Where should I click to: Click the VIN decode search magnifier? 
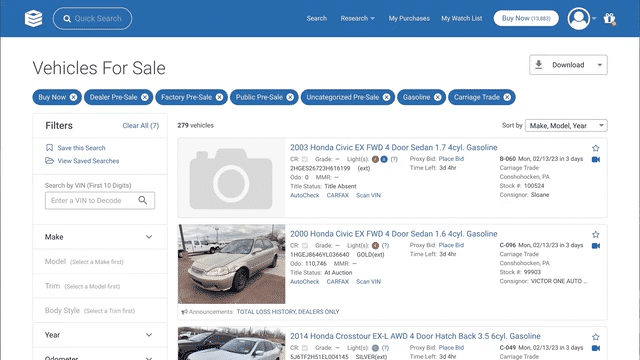[142, 200]
